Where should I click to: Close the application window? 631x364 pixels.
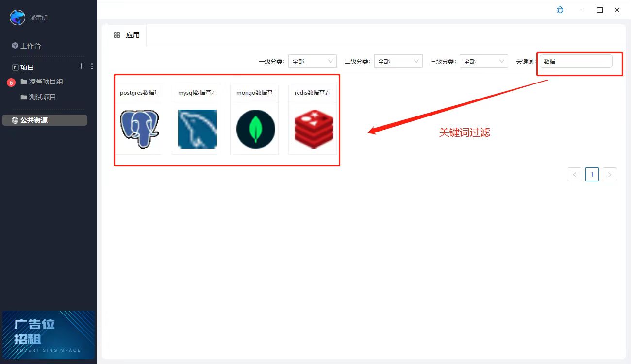[x=617, y=10]
